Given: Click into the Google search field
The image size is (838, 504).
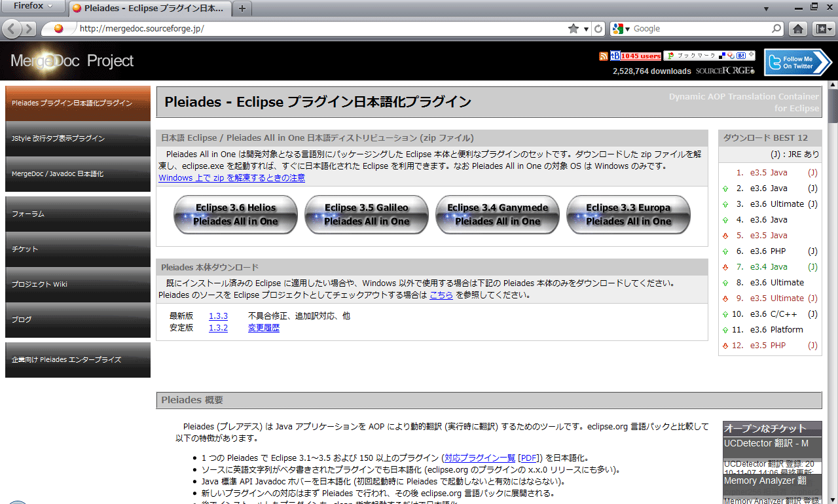Looking at the screenshot, I should tap(701, 29).
